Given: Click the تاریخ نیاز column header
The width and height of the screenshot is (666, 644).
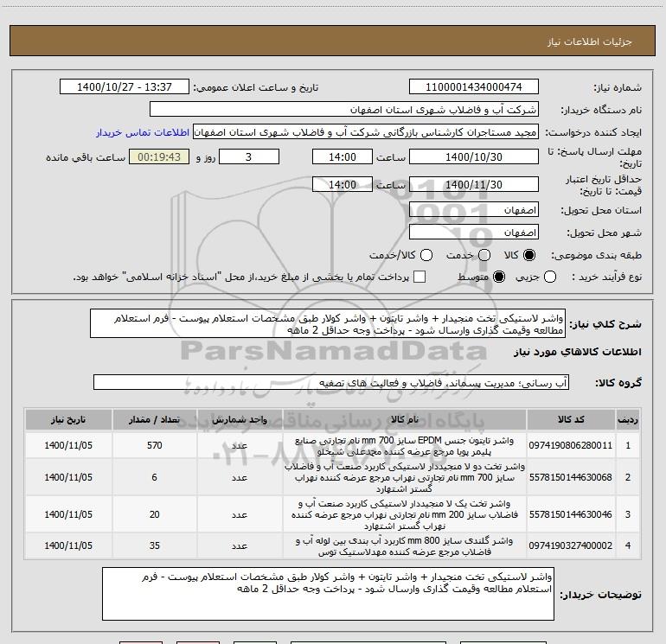Looking at the screenshot, I should coord(68,419).
